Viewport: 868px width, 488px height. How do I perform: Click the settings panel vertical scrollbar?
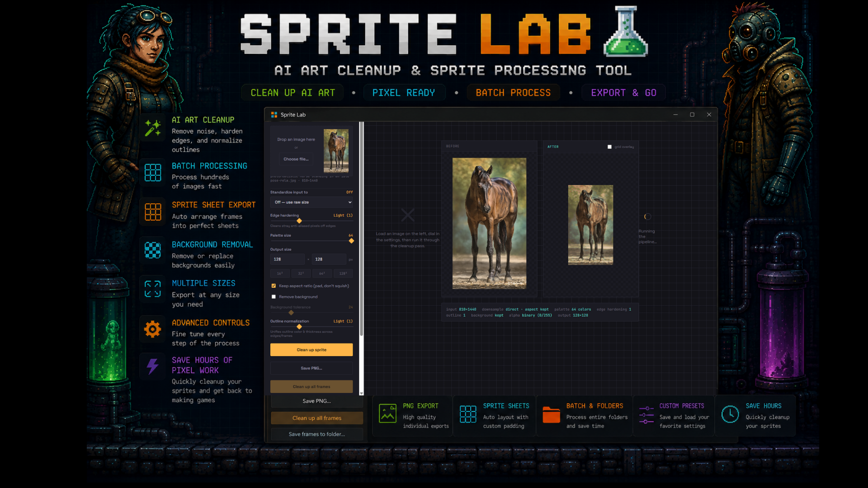tap(361, 228)
